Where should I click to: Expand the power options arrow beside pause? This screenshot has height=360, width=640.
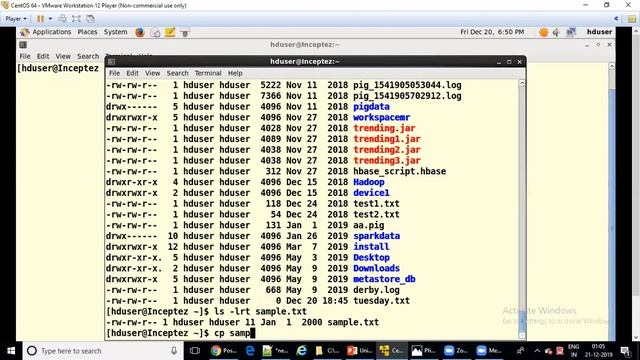(50, 19)
